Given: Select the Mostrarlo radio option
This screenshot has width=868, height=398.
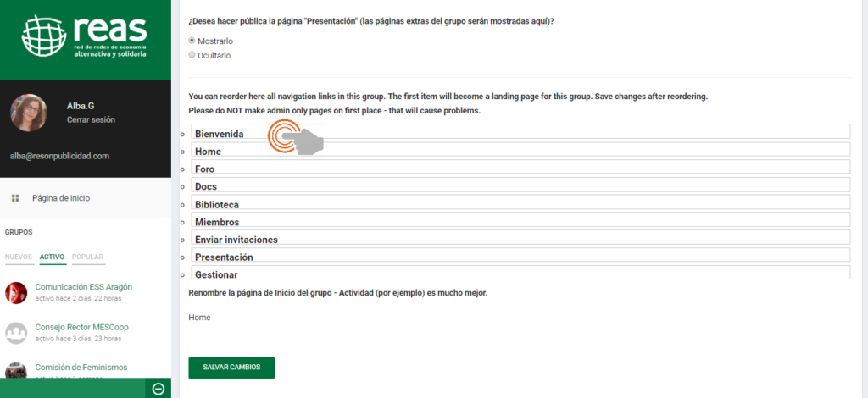Looking at the screenshot, I should pyautogui.click(x=192, y=41).
